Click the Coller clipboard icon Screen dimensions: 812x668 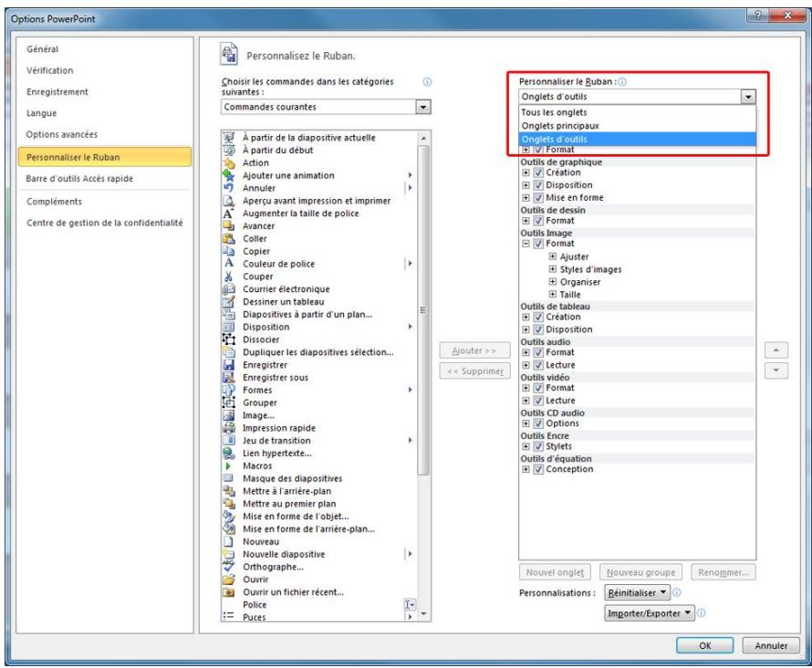(x=228, y=239)
